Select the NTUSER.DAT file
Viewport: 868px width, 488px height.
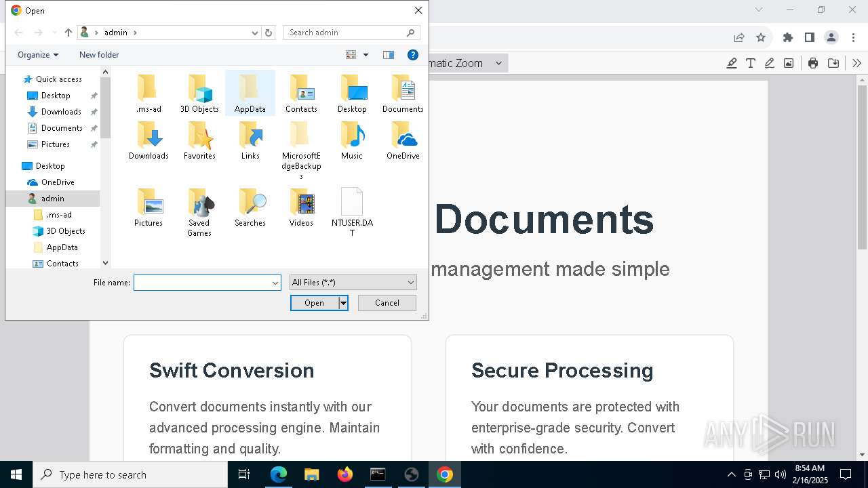[x=352, y=212]
